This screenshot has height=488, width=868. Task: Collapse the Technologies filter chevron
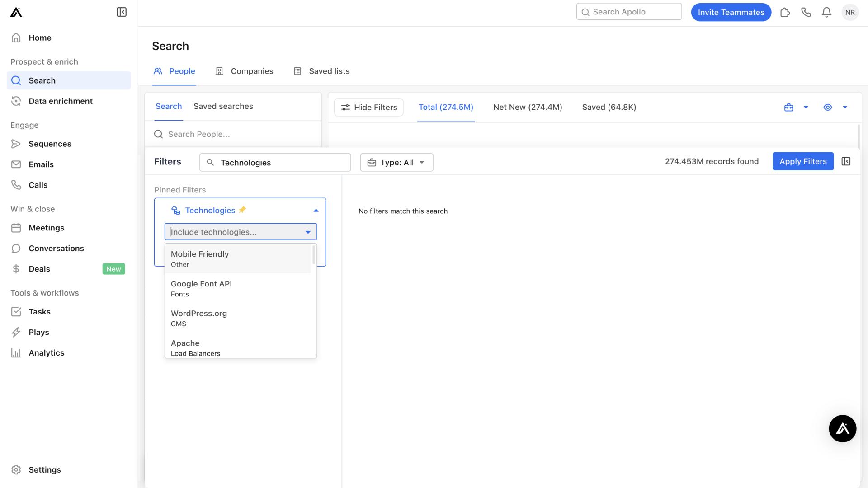pos(316,210)
